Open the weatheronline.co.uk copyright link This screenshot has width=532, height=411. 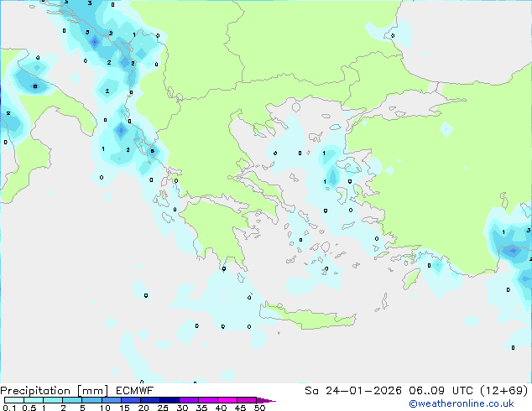(x=461, y=403)
